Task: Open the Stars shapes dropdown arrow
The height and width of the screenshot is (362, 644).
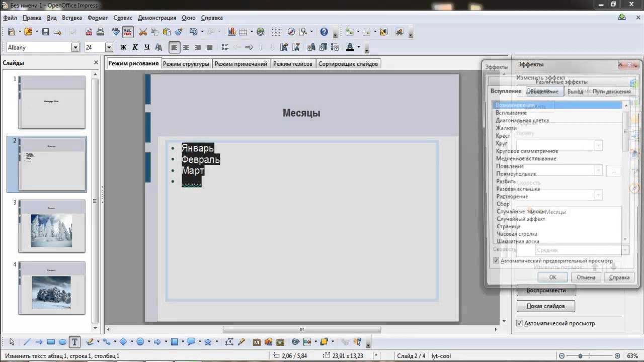Action: pyautogui.click(x=216, y=342)
